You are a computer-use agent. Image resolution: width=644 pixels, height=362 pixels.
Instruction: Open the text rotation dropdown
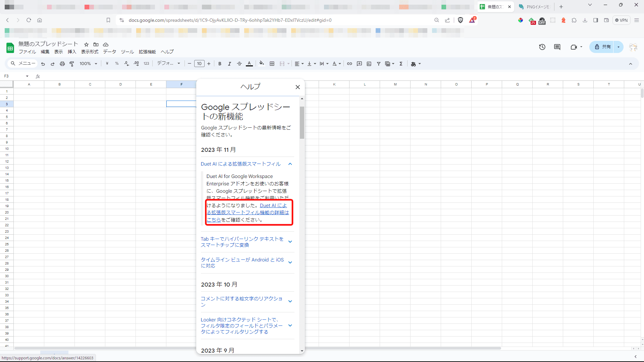coord(336,64)
